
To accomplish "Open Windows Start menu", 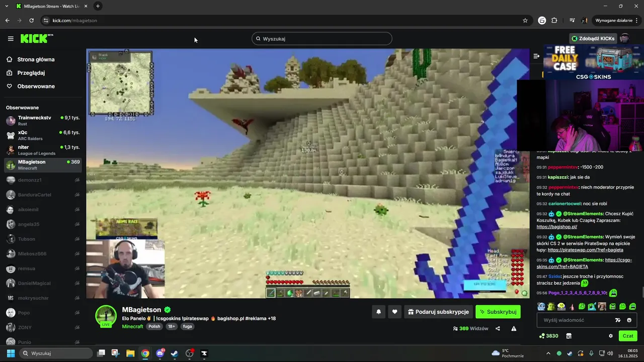I will click(x=11, y=353).
